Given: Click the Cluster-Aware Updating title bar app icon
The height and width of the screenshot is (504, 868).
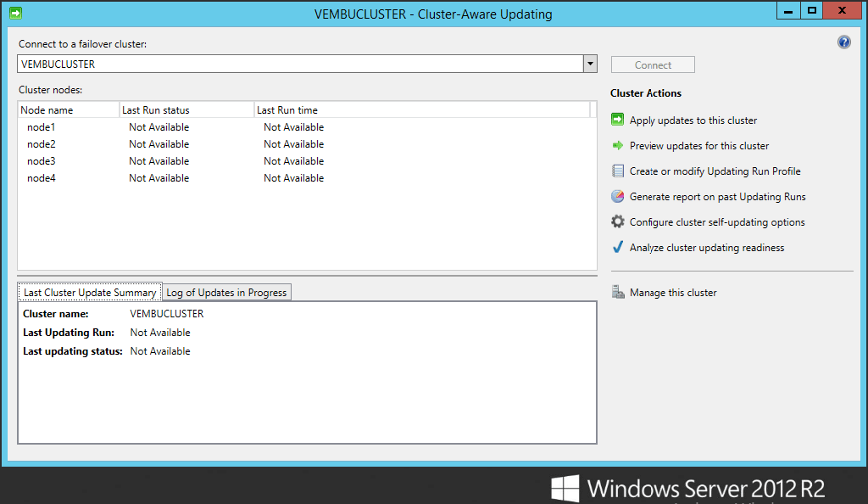Looking at the screenshot, I should tap(15, 13).
